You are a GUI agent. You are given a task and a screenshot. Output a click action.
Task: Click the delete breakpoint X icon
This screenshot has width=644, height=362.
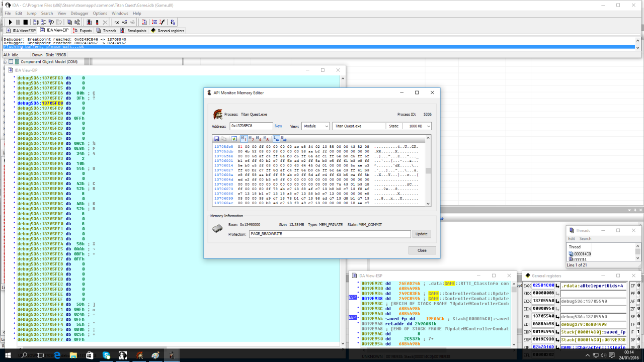click(x=105, y=22)
